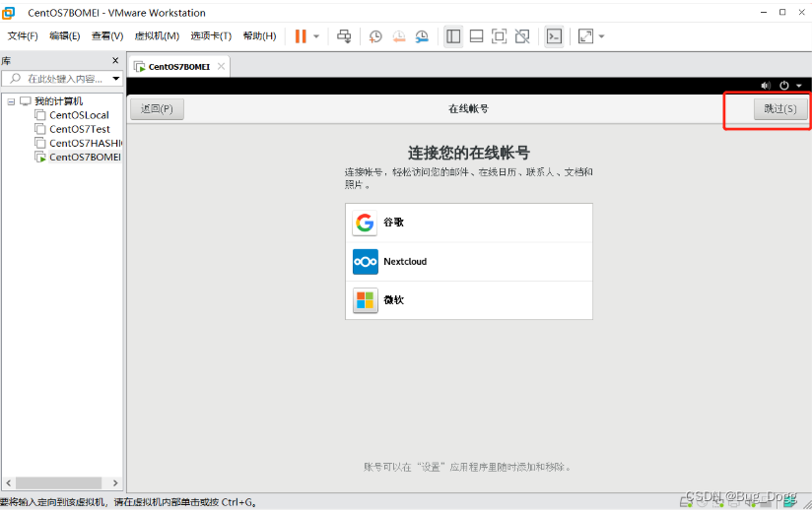
Task: Expand the stretch display dropdown arrow
Action: (602, 36)
